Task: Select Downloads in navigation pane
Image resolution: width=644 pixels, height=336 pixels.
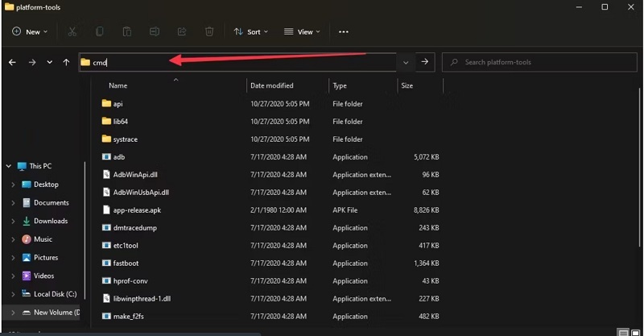Action: [x=50, y=221]
